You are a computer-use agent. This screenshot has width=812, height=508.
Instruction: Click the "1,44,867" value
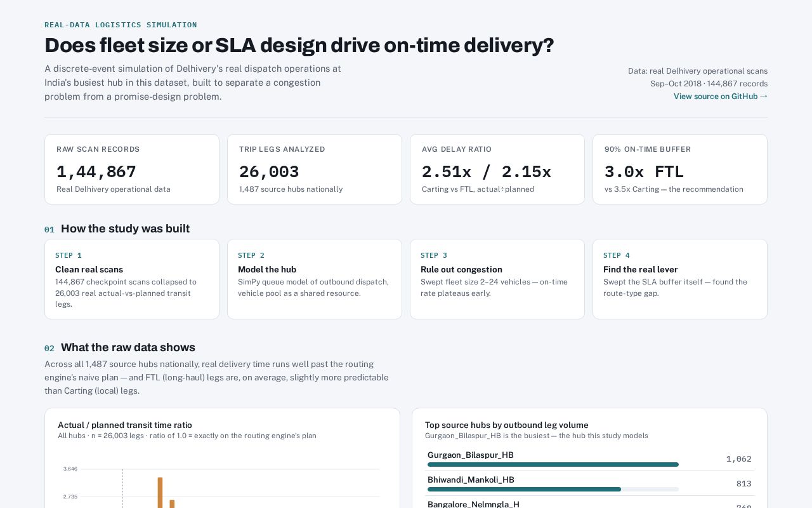click(x=96, y=171)
